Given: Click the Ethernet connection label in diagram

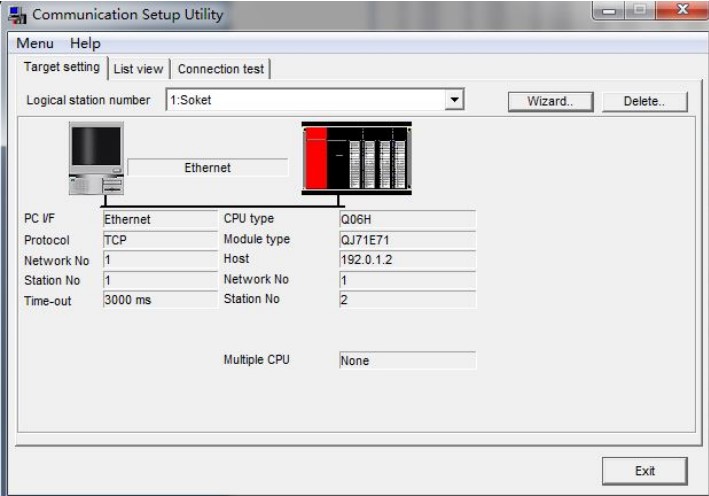Looking at the screenshot, I should tap(207, 168).
